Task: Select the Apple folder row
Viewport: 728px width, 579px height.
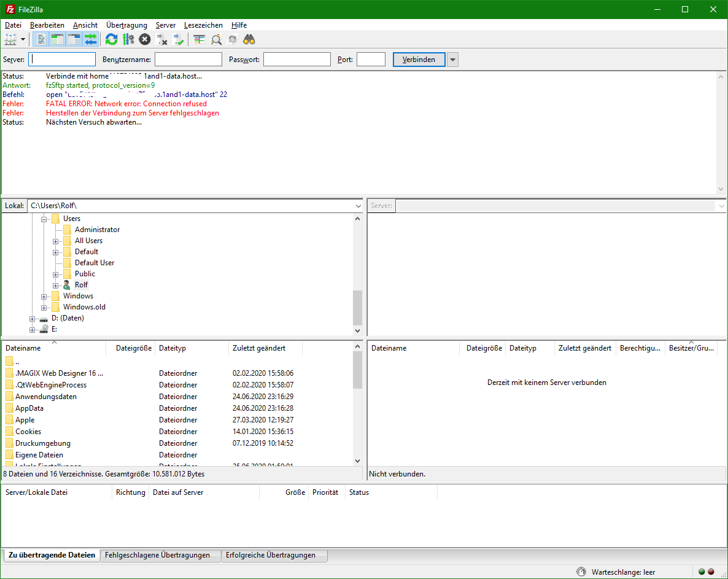Action: pos(178,420)
